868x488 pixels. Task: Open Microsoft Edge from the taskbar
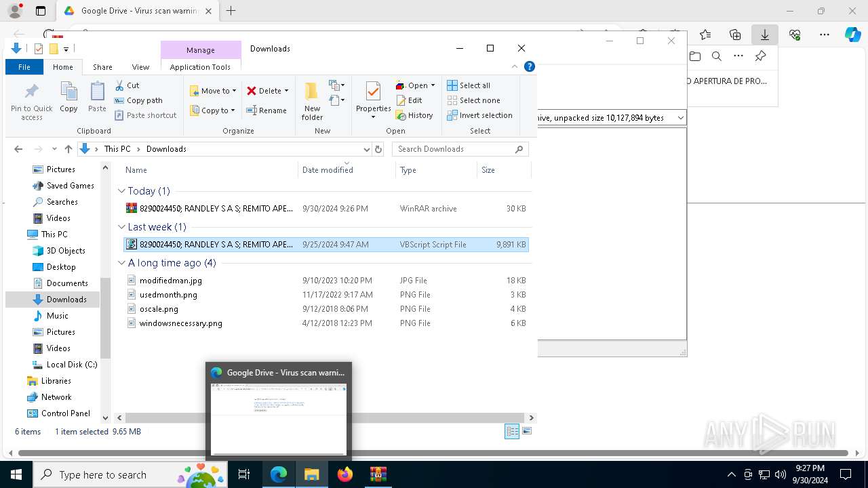click(279, 474)
